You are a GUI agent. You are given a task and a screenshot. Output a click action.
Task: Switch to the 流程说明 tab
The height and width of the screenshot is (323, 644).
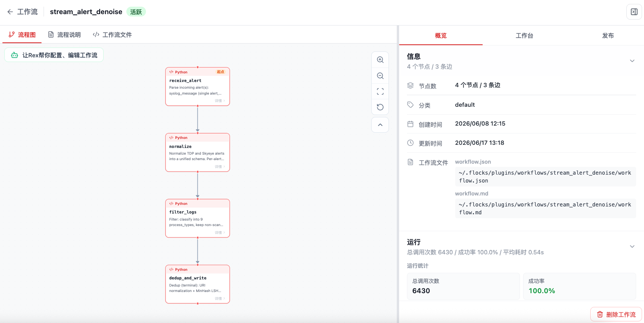point(64,35)
